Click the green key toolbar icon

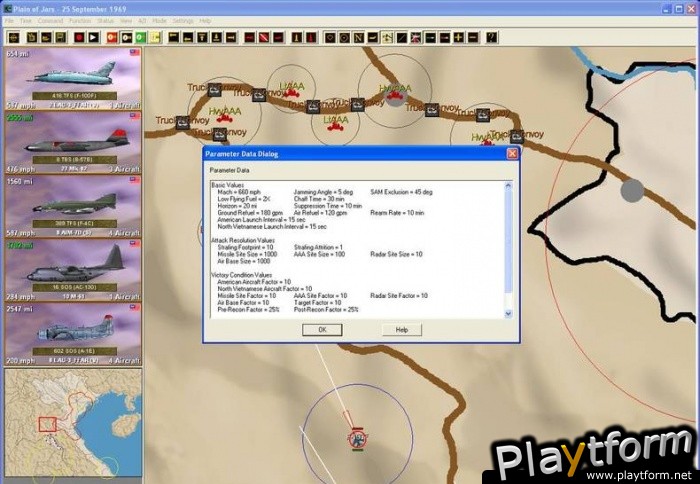[x=141, y=38]
